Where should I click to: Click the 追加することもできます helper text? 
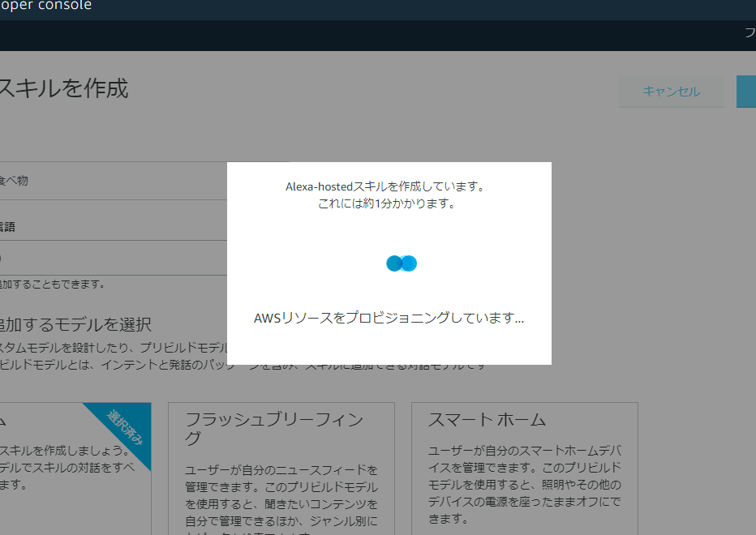[x=52, y=285]
